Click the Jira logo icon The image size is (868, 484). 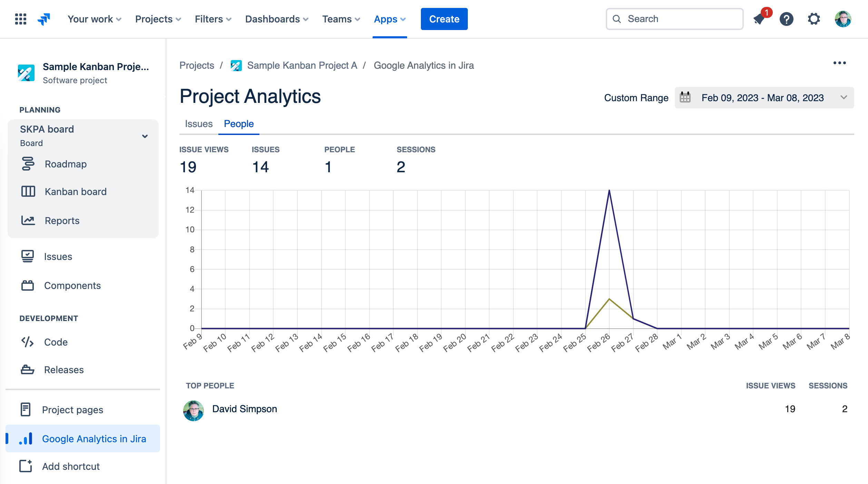(x=44, y=19)
